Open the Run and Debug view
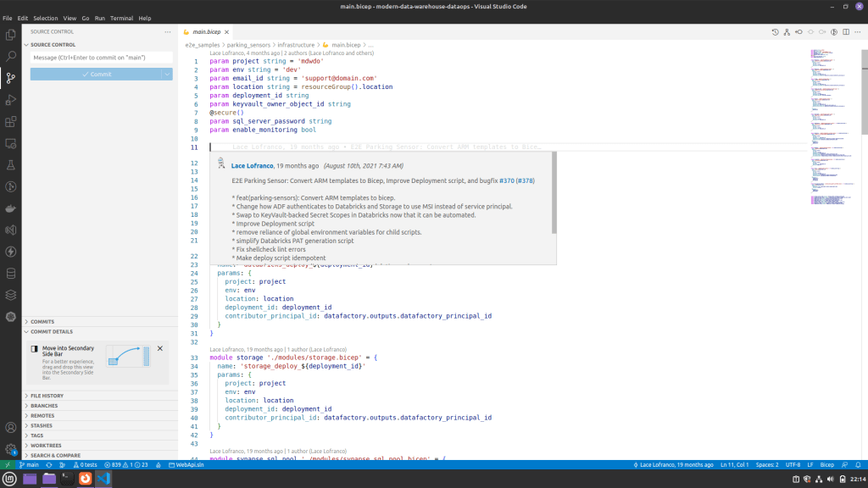The width and height of the screenshot is (868, 488). (11, 100)
